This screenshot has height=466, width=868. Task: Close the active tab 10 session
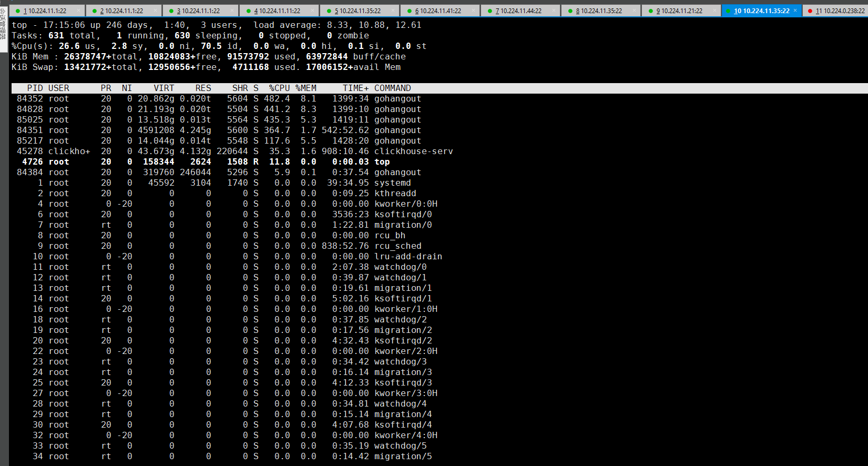795,11
